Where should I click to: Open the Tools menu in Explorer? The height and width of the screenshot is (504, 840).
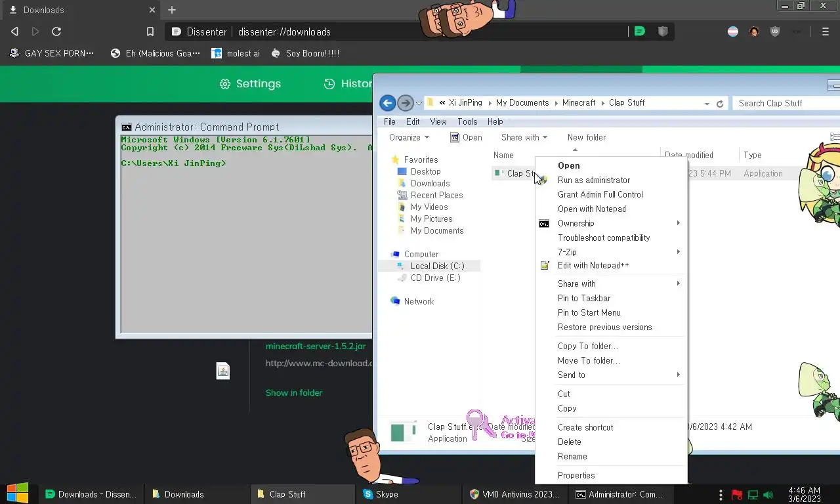(x=467, y=121)
